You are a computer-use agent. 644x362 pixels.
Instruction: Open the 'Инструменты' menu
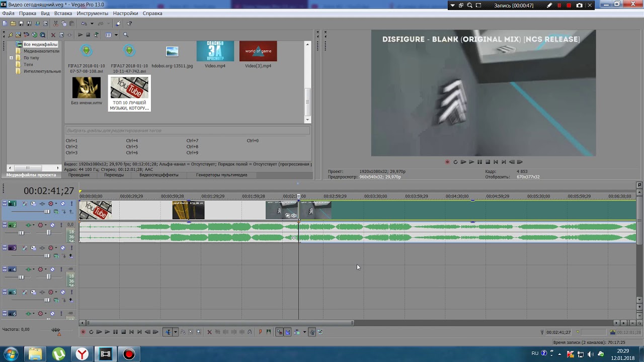pos(92,14)
